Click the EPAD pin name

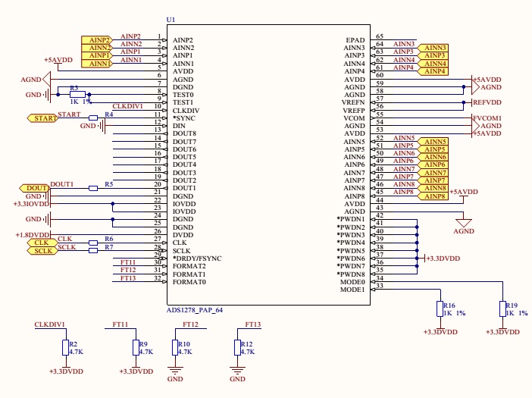click(x=355, y=40)
